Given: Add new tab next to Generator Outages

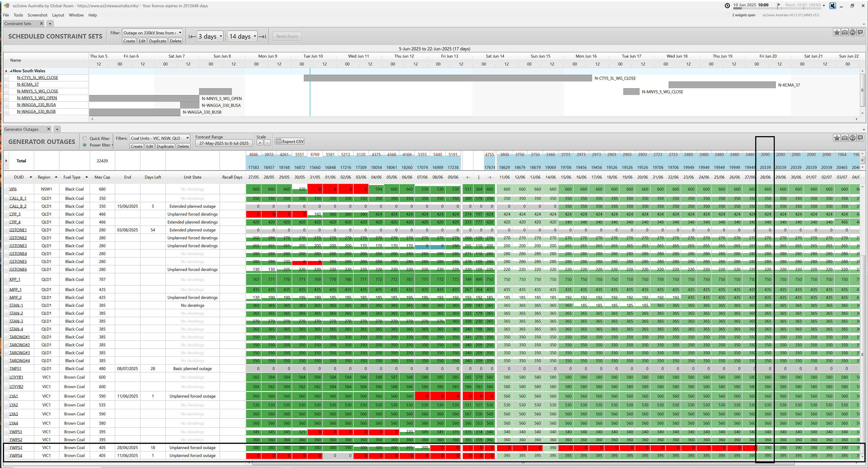Looking at the screenshot, I should [x=57, y=129].
